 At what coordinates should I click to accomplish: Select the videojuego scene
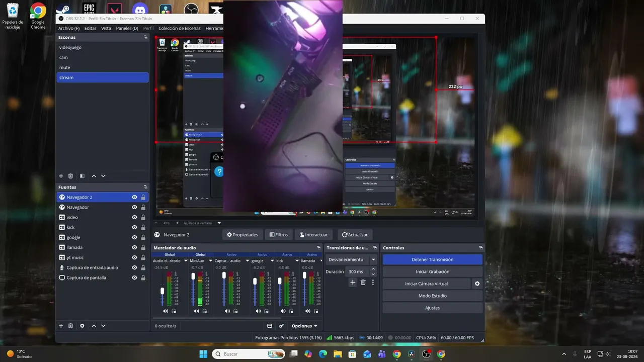click(103, 47)
